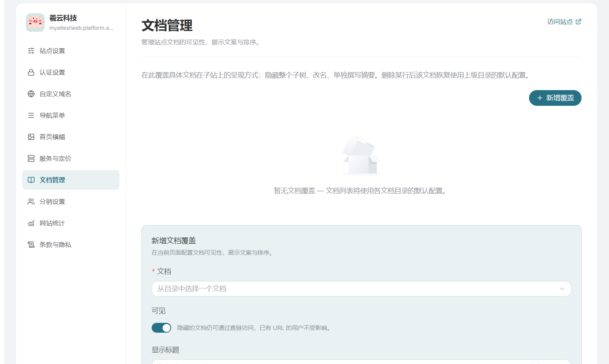This screenshot has width=609, height=364.
Task: Navigate to 首页横幅 settings
Action: pos(71,137)
